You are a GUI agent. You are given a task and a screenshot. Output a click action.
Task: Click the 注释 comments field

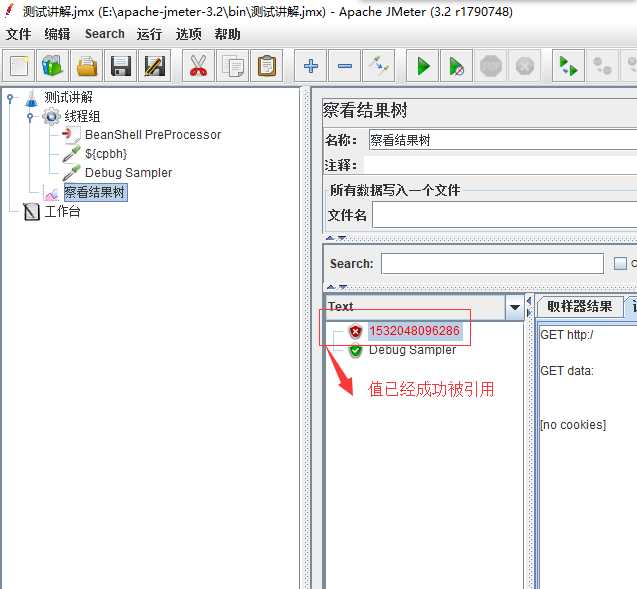[x=500, y=165]
